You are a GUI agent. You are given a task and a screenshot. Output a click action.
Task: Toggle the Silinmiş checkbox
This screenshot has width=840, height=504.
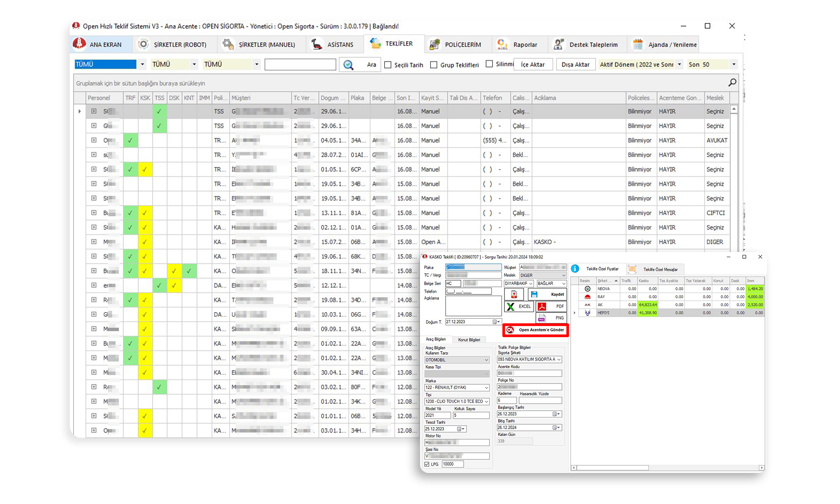click(x=489, y=64)
